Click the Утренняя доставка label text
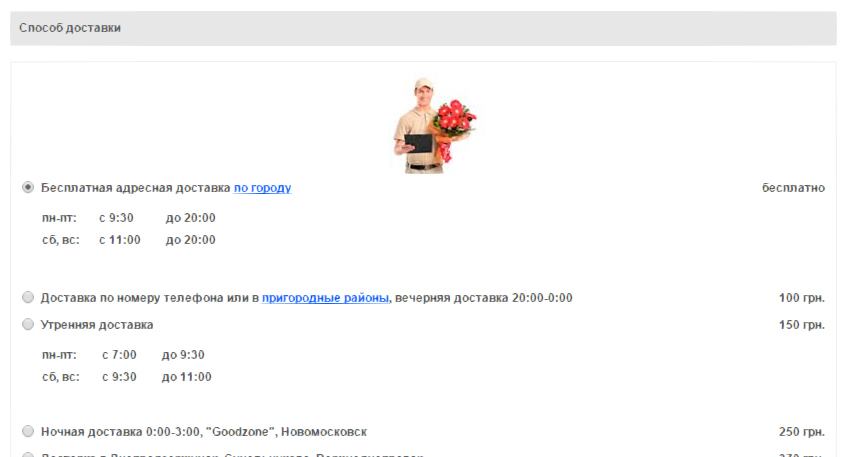Image resolution: width=857 pixels, height=457 pixels. 97,325
